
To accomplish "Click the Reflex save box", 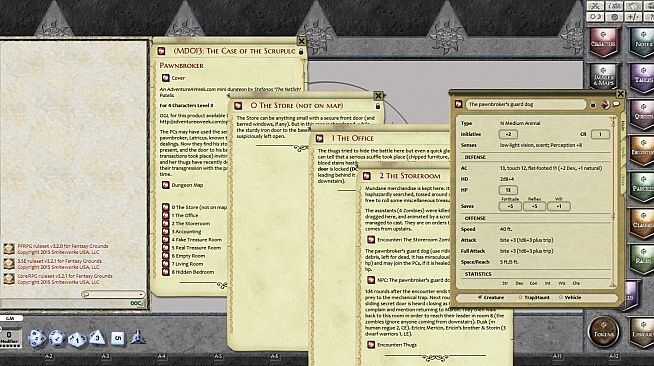I will coord(534,206).
